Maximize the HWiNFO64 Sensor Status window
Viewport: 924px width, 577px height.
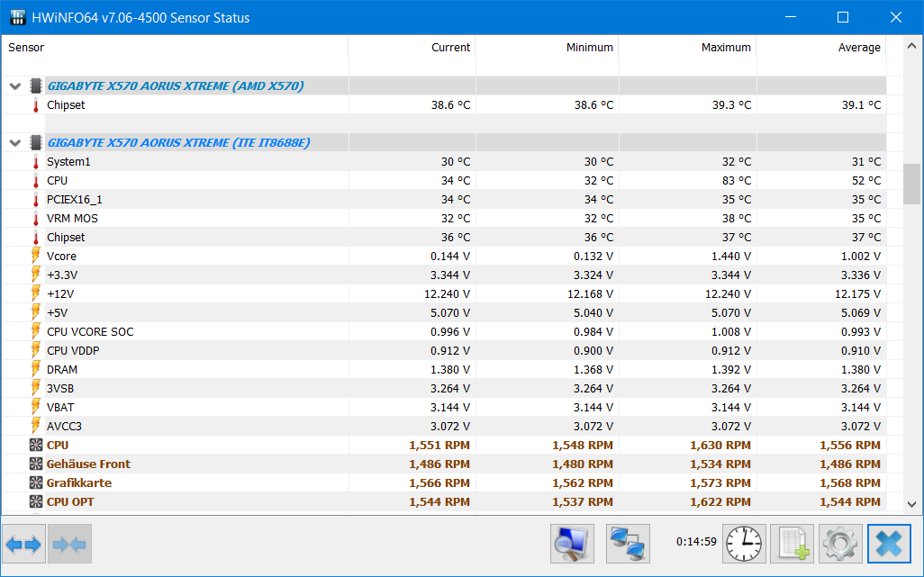tap(843, 17)
